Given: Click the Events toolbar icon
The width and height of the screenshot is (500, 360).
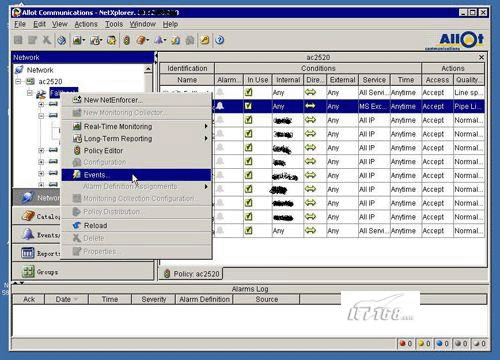Looking at the screenshot, I should click(x=176, y=40).
